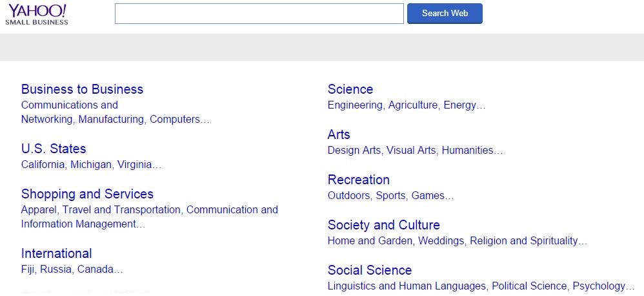Open the Social Science category

click(x=370, y=270)
